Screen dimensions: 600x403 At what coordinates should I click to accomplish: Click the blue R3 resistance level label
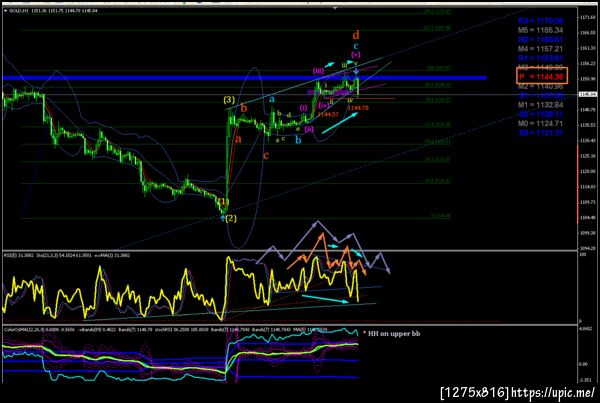click(x=541, y=21)
